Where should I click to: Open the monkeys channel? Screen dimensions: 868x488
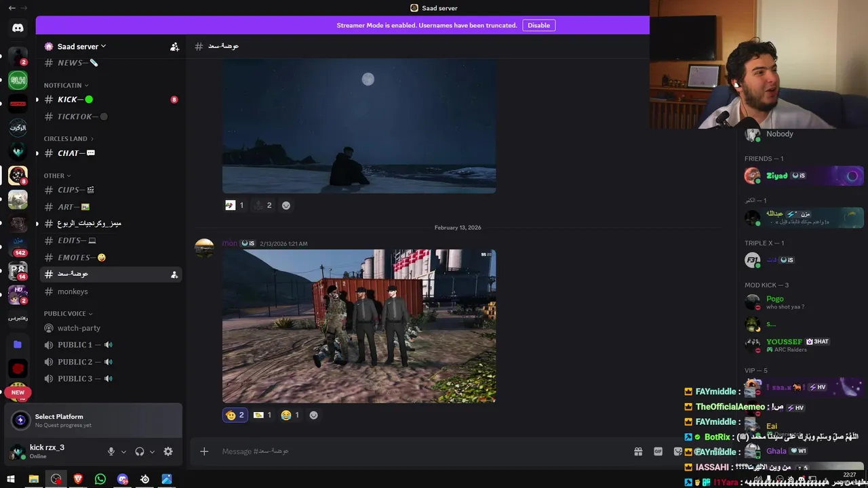click(x=111, y=291)
